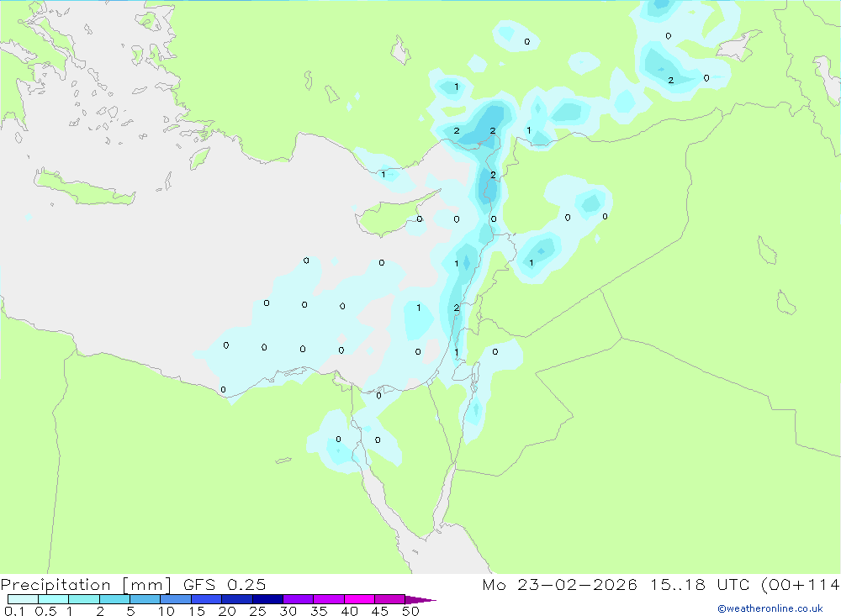Click the '0.1' legend scale label

tap(14, 611)
